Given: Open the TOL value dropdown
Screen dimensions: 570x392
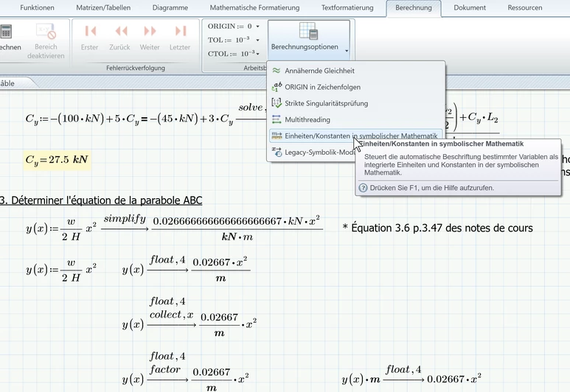Looking at the screenshot, I should coord(258,40).
